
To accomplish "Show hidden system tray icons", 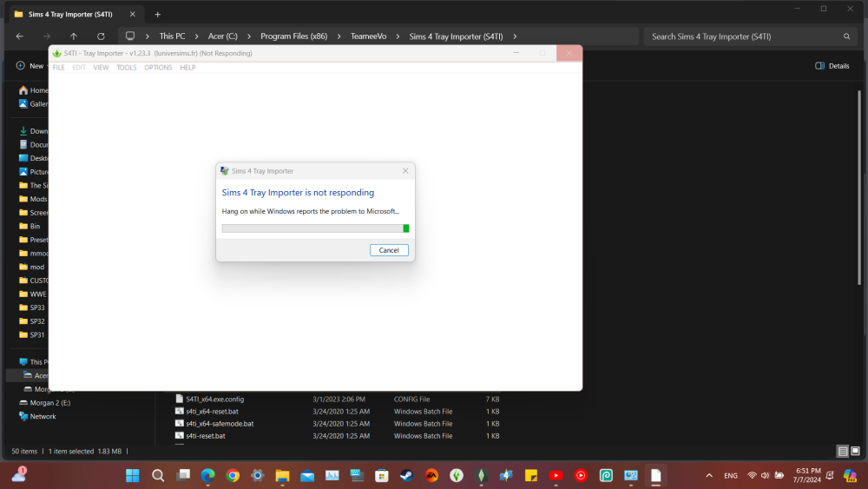I will pos(709,475).
